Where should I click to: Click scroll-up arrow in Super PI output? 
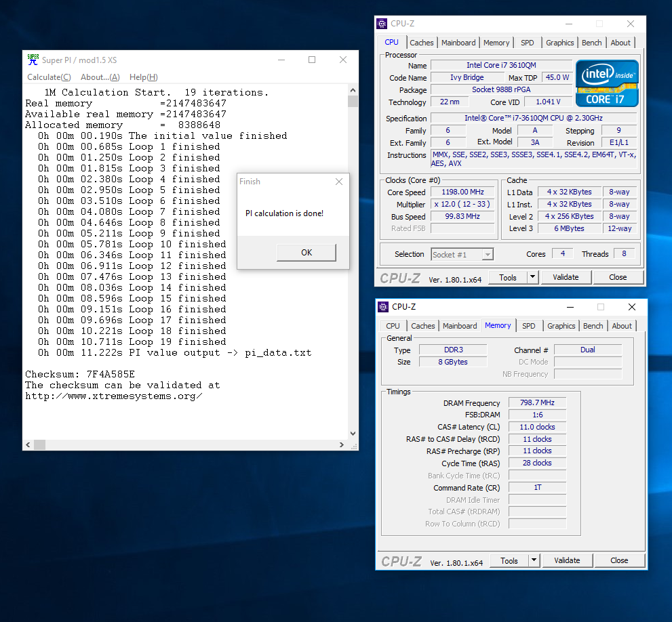point(353,90)
